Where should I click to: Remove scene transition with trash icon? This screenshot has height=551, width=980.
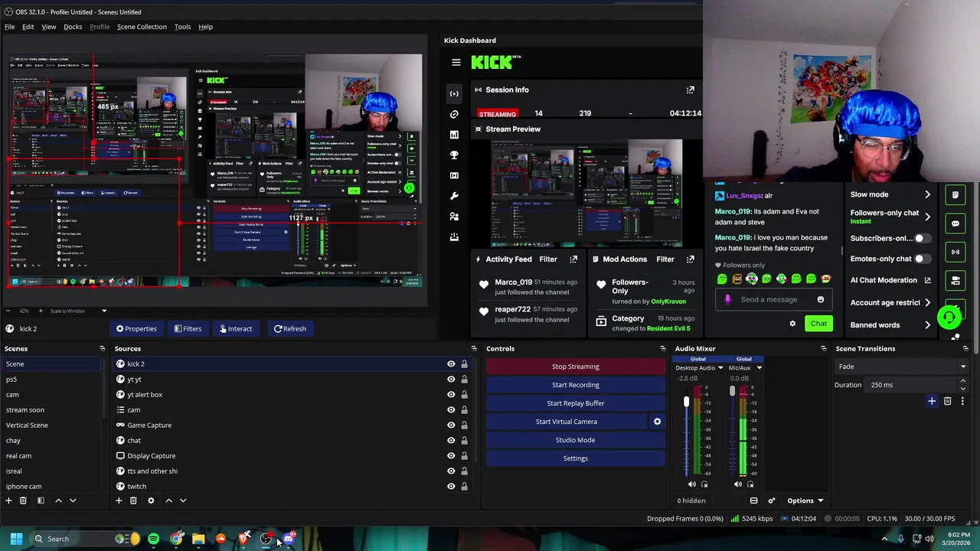tap(947, 401)
